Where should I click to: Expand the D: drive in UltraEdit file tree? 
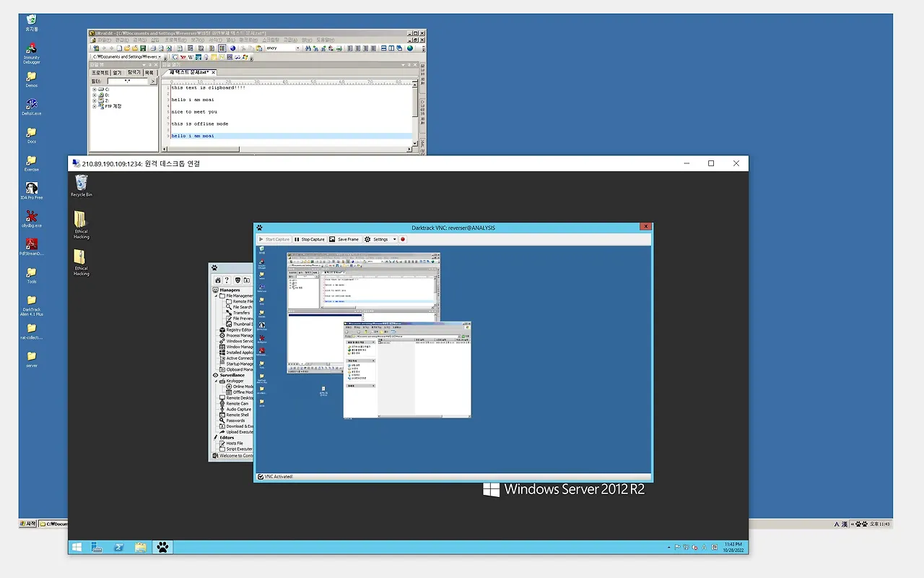pyautogui.click(x=94, y=95)
